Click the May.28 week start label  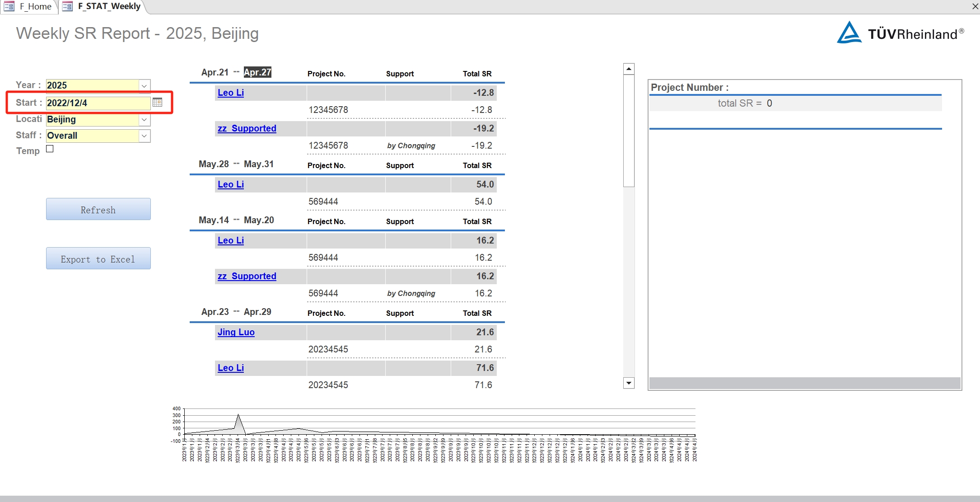click(x=214, y=164)
